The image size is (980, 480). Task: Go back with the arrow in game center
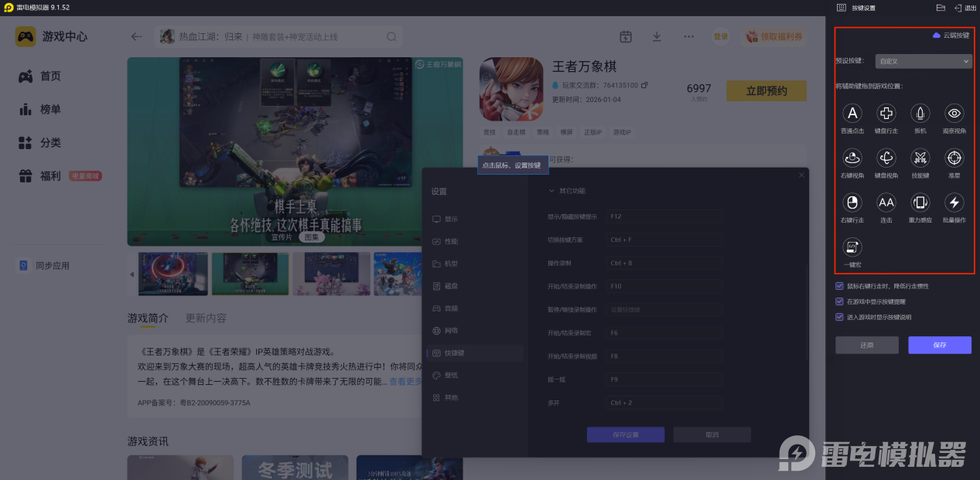click(137, 36)
